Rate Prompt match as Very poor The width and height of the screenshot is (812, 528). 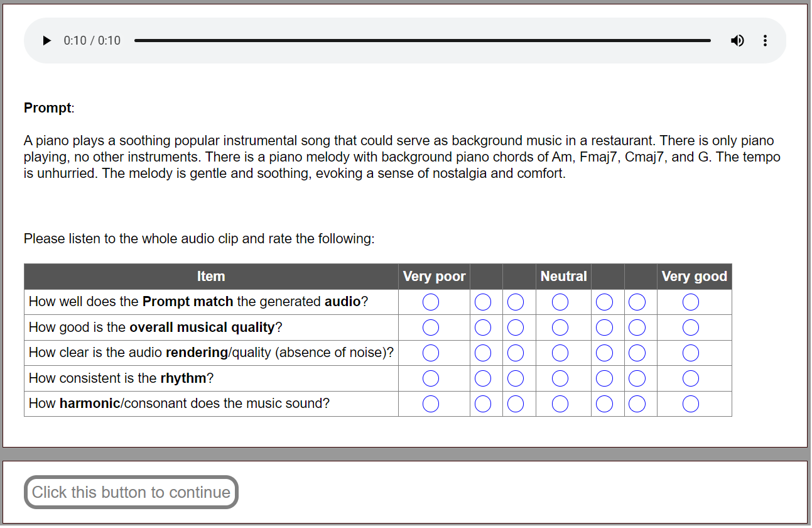[431, 302]
